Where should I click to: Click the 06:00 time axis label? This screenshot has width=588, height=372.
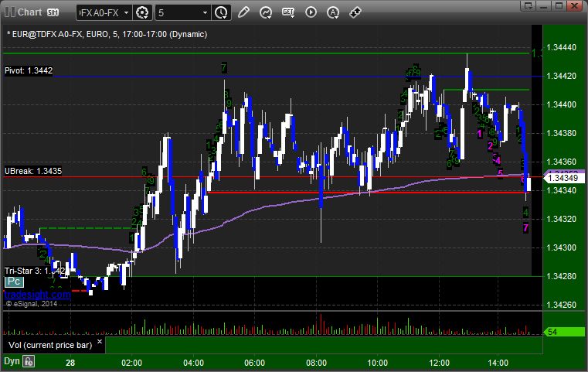pos(255,363)
